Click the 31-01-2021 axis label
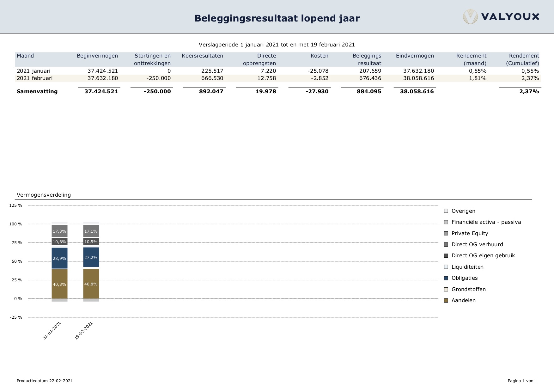 52,330
